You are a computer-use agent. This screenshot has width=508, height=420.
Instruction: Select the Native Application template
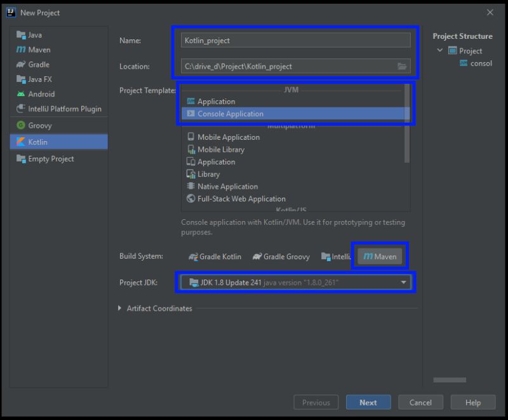click(x=229, y=186)
